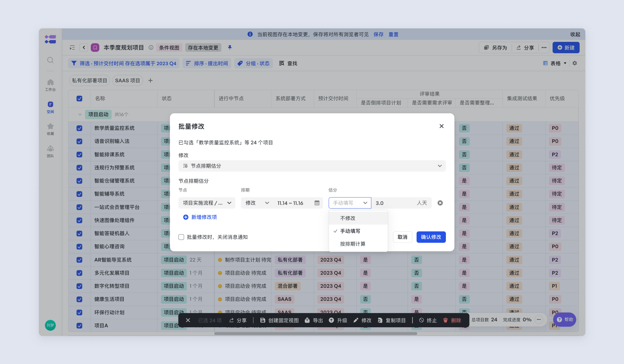Go back with the left arrow button
This screenshot has height=364, width=624.
pos(84,48)
